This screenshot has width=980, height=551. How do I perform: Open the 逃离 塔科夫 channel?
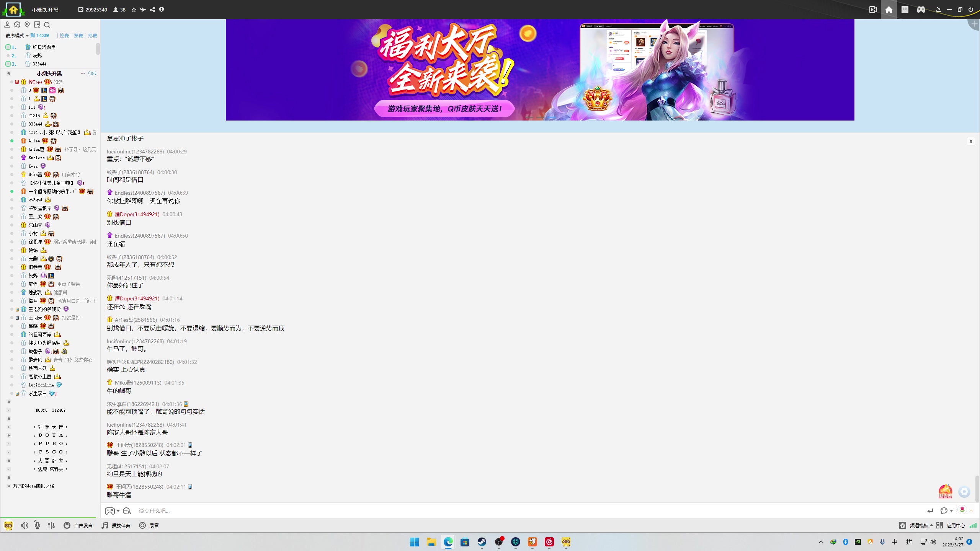pyautogui.click(x=51, y=469)
